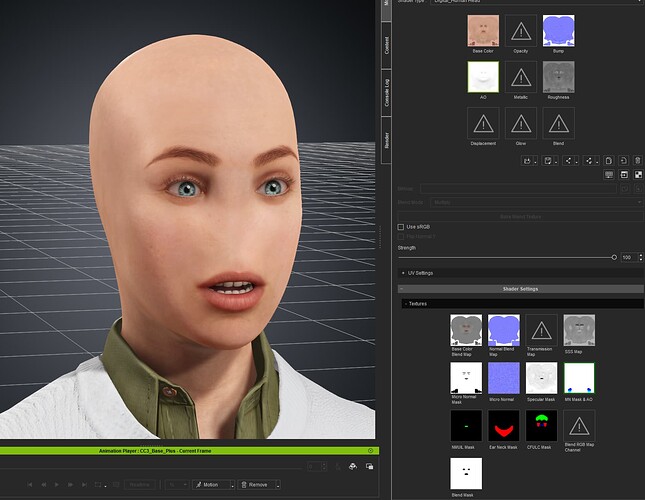
Task: Select the Specular Mask thumbnail
Action: click(x=541, y=378)
